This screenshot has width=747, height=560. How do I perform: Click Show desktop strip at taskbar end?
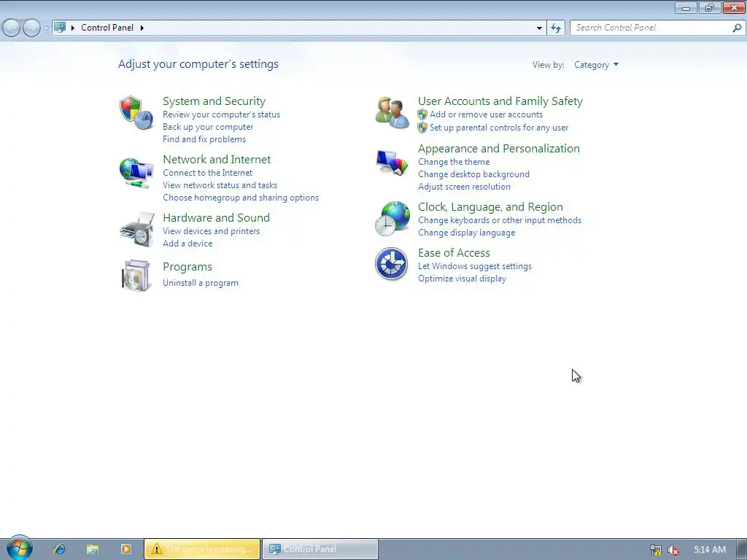tap(743, 549)
